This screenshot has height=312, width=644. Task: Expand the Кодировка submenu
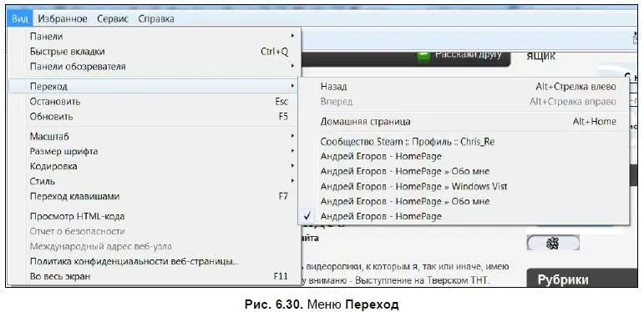[x=155, y=167]
